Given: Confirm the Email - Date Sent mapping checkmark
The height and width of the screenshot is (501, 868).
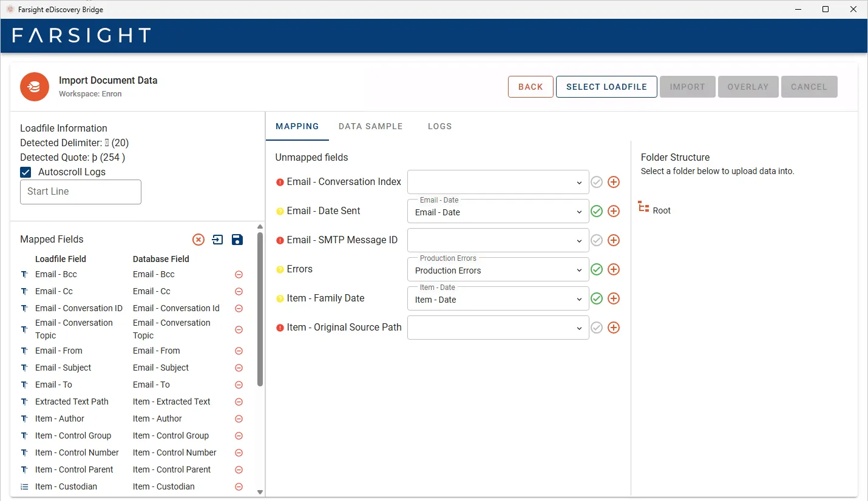Looking at the screenshot, I should coord(597,211).
